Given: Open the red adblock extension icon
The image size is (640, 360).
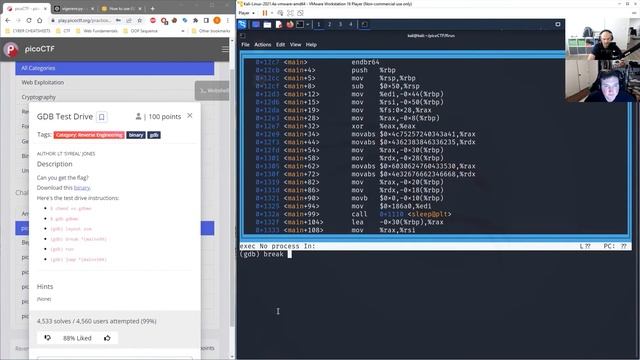Looking at the screenshot, I should point(153,20).
